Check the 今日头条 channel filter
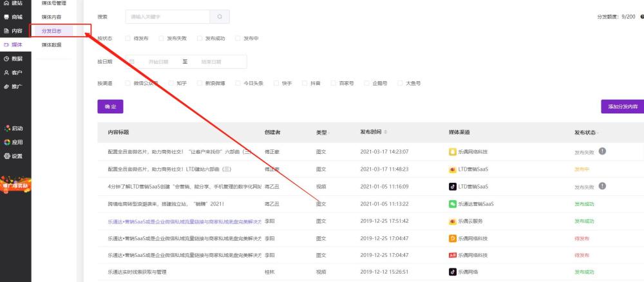The image size is (644, 282). click(x=238, y=83)
